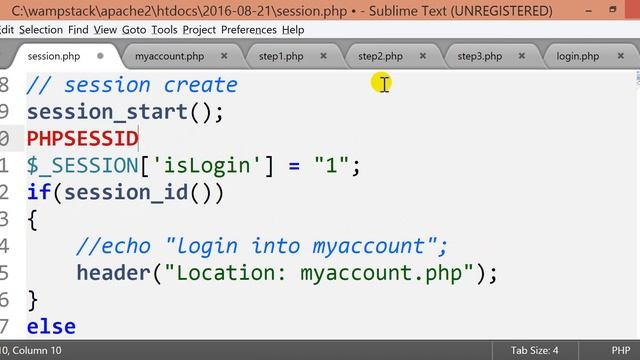The width and height of the screenshot is (640, 360).
Task: Click the unsaved dot on session.php tab
Action: pyautogui.click(x=100, y=56)
